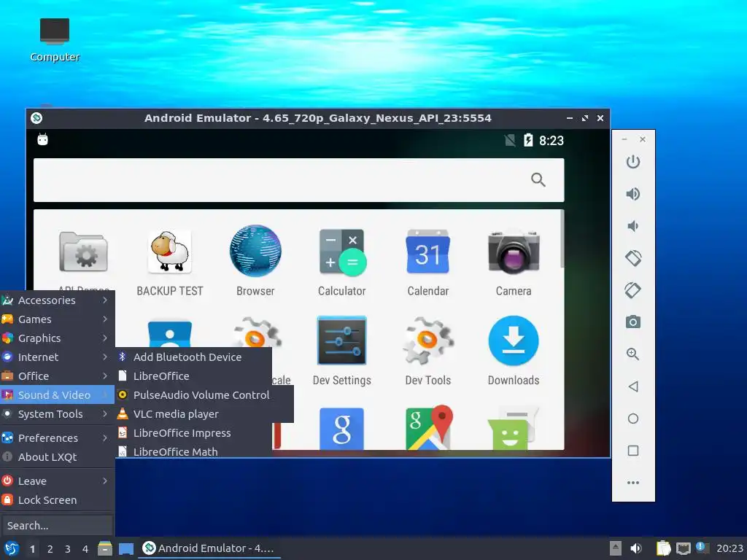Expand the Accessories submenu
Image resolution: width=747 pixels, height=560 pixels.
coord(57,300)
